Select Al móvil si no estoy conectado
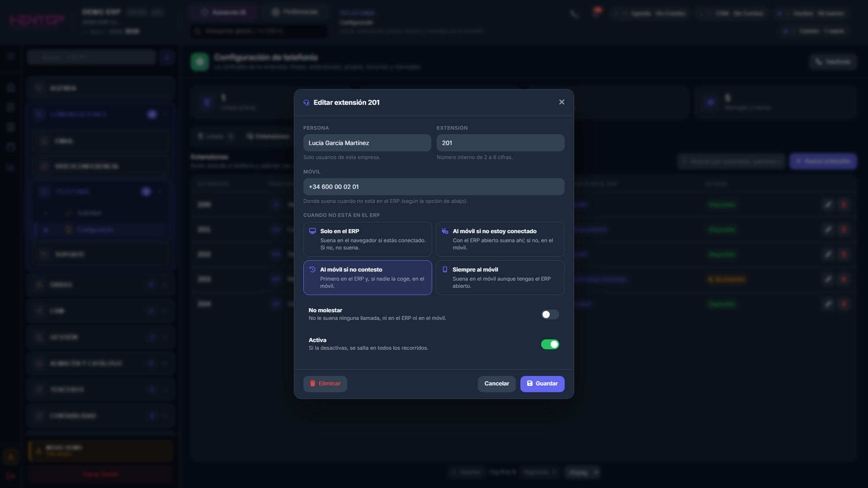Screen dimensions: 868x488 point(500,239)
